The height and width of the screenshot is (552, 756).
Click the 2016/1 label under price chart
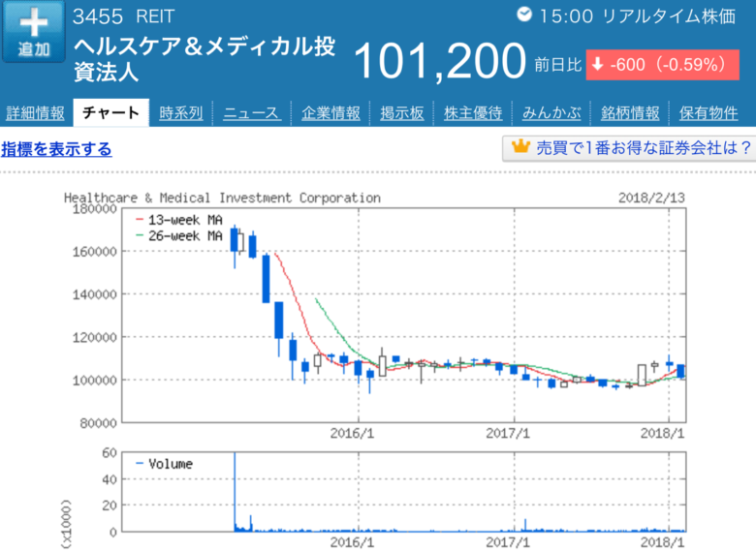click(x=352, y=434)
